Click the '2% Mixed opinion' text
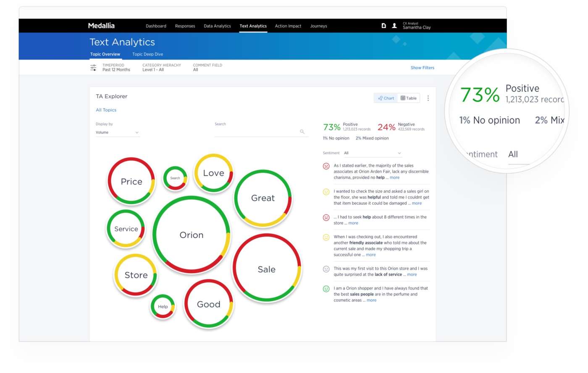Viewport: 588px width, 373px height. tap(372, 138)
